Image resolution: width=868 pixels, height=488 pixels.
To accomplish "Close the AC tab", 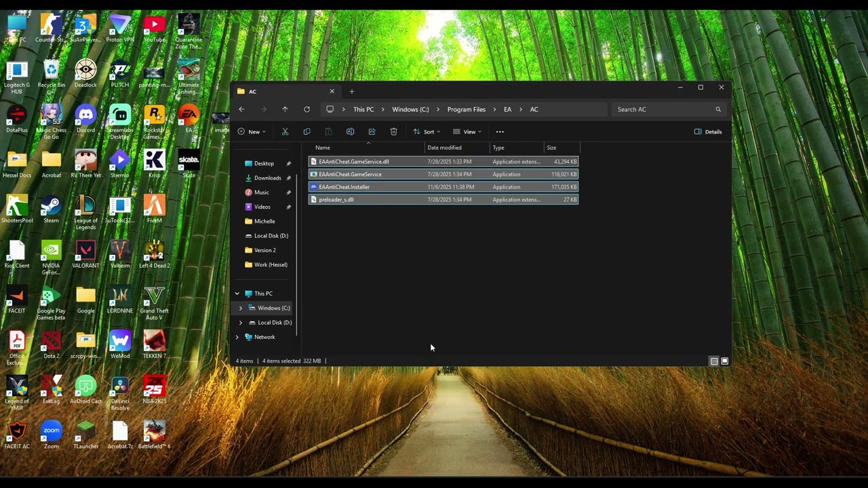I will tap(332, 91).
